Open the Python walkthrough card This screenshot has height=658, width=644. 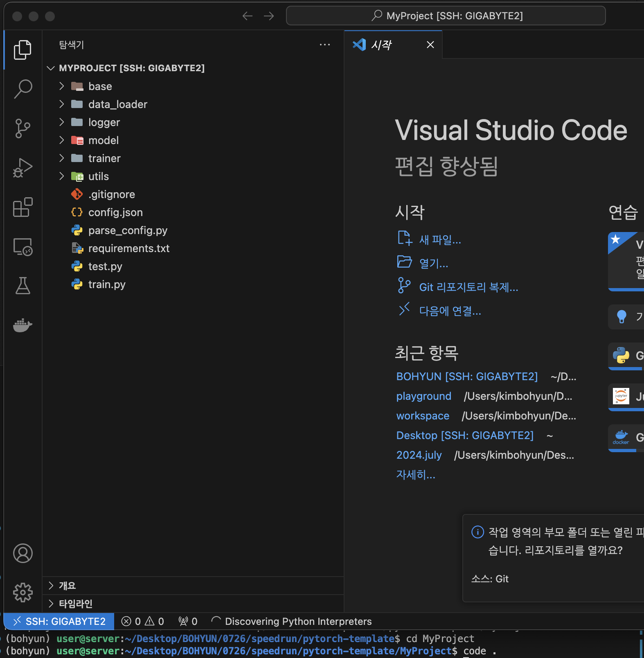click(626, 356)
